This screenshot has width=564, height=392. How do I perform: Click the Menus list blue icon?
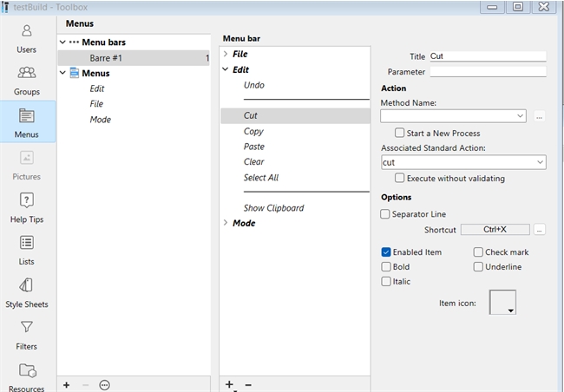tap(74, 73)
